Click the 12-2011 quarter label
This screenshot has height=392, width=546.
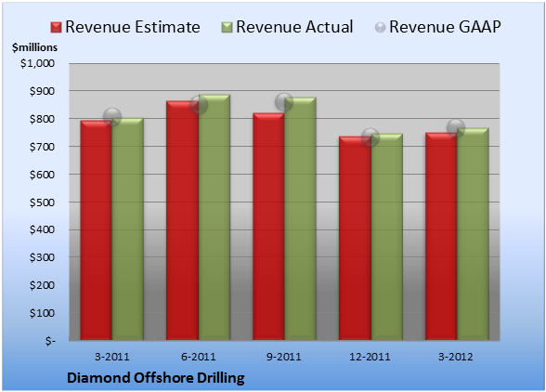(370, 357)
